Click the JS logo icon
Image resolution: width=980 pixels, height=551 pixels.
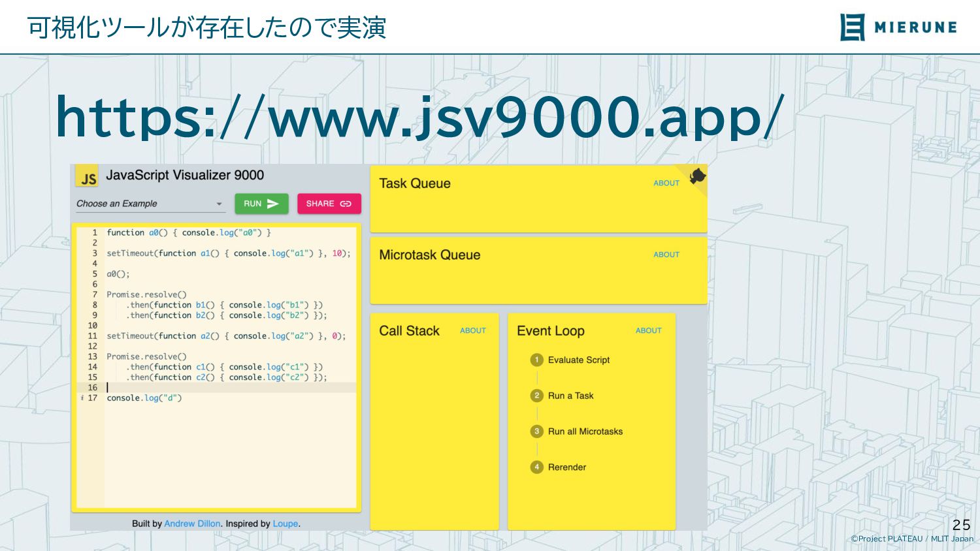point(87,176)
